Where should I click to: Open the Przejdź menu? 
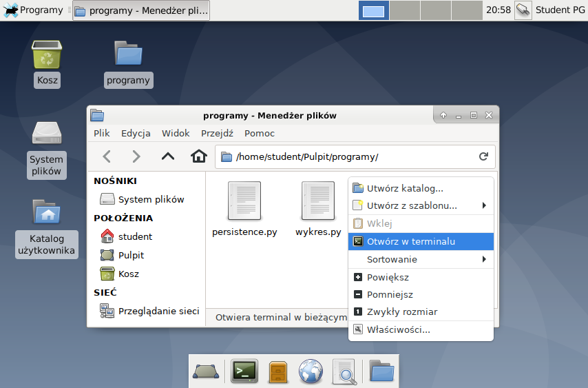(217, 133)
